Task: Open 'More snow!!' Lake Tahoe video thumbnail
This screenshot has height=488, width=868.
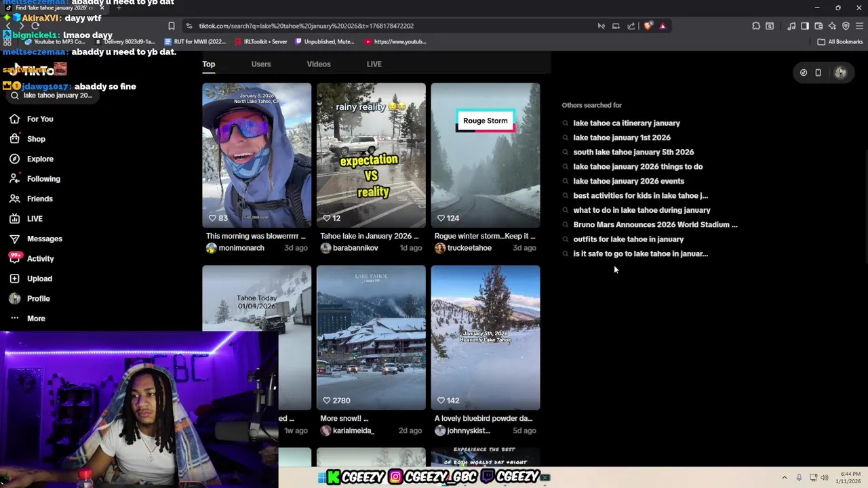Action: 371,338
